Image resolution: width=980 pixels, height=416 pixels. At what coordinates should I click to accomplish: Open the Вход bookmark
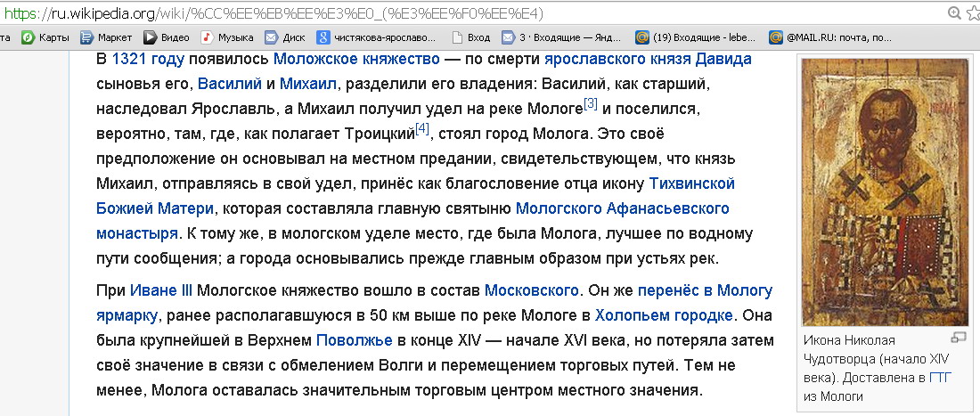click(x=471, y=38)
